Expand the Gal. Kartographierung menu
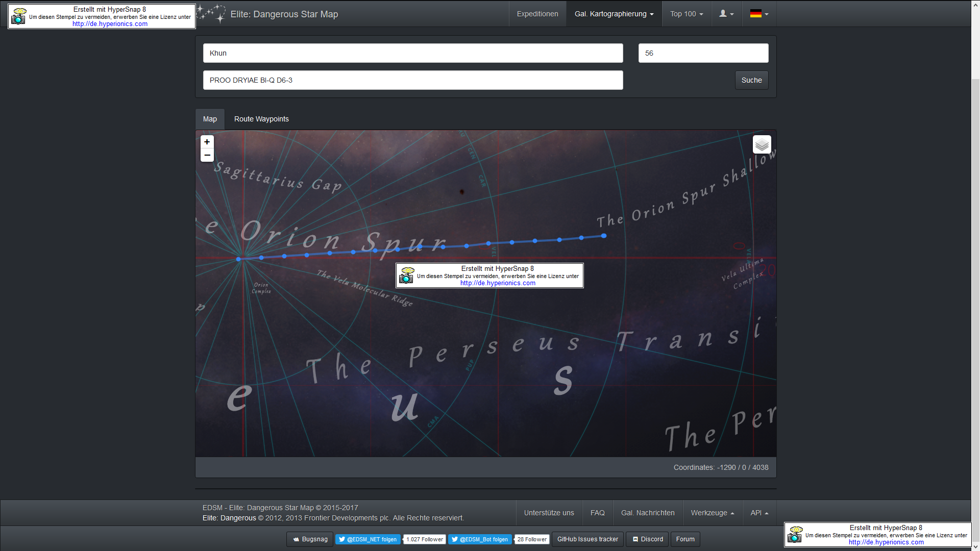This screenshot has width=980, height=551. (614, 14)
